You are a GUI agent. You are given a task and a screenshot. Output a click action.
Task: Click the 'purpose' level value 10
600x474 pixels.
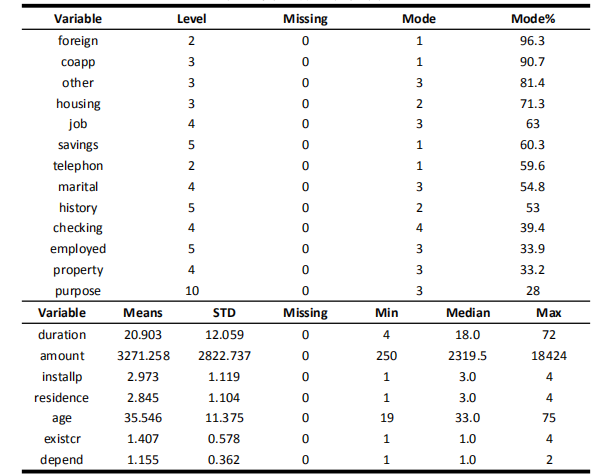click(x=191, y=291)
